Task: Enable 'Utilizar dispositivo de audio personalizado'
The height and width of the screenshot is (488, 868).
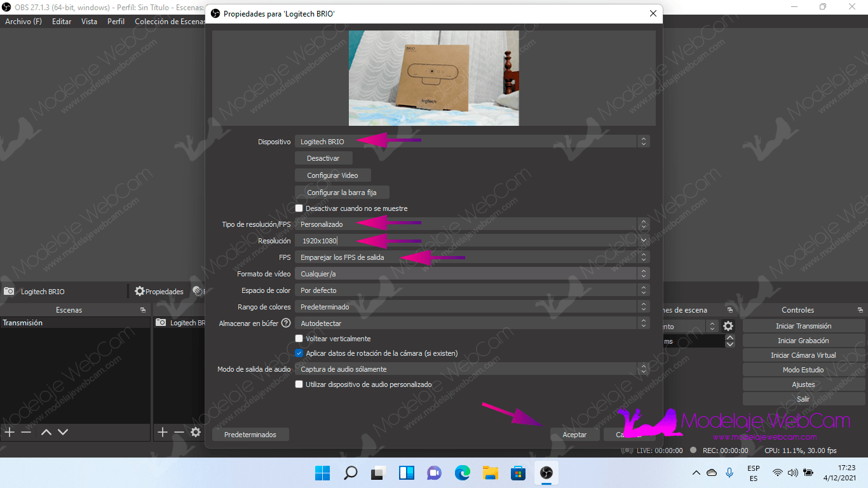Action: 299,384
